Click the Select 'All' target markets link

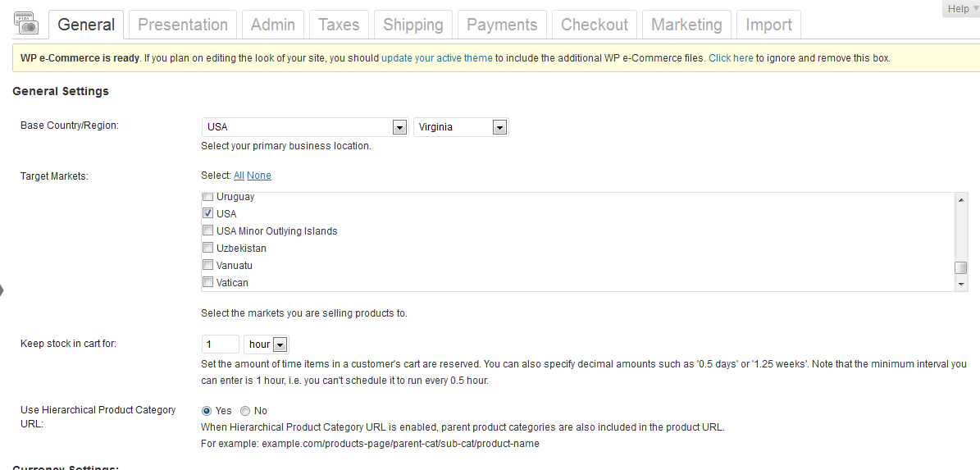click(x=239, y=176)
